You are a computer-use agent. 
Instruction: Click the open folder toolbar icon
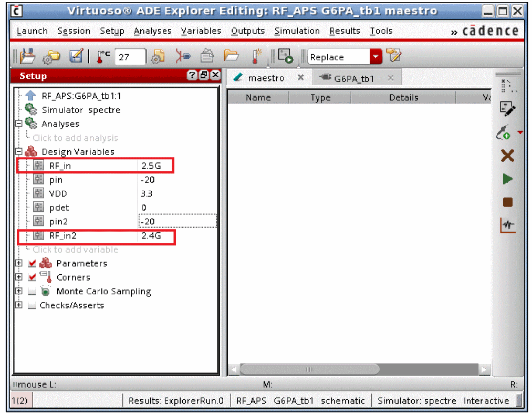tap(231, 55)
